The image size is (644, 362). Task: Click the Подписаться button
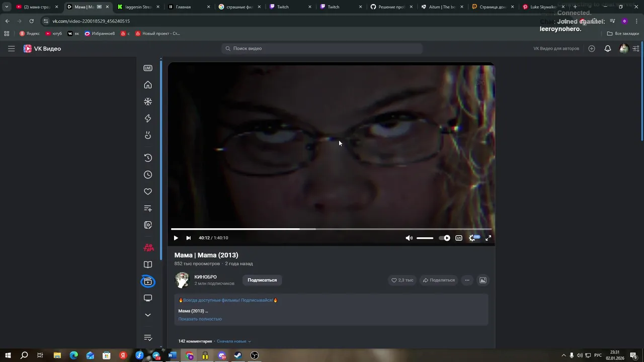[x=262, y=280]
